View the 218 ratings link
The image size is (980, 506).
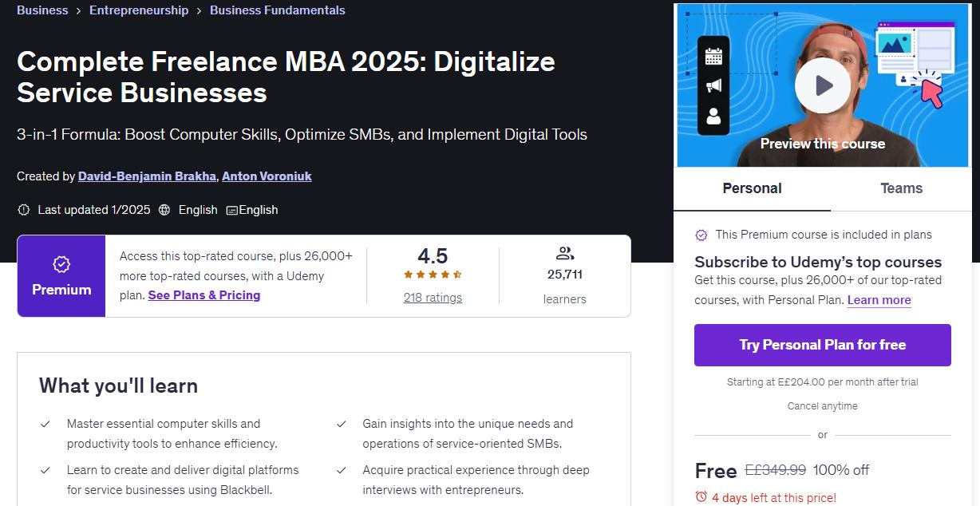[x=433, y=298]
